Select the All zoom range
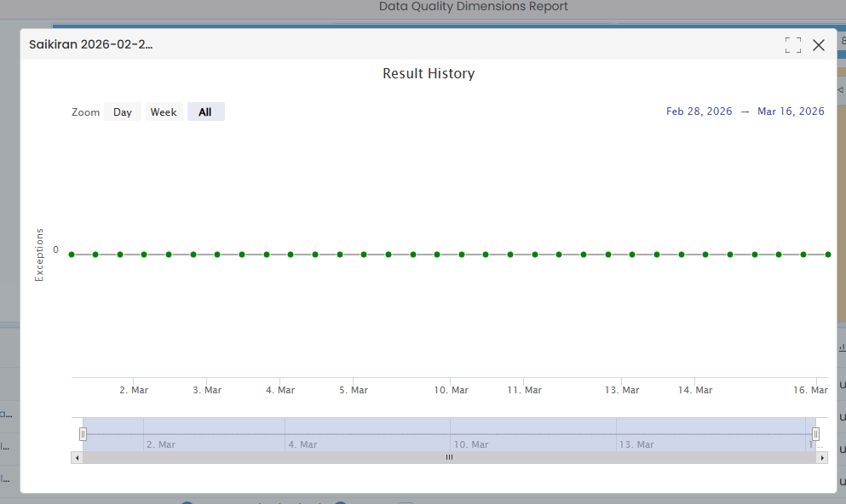The image size is (846, 504). coord(205,112)
